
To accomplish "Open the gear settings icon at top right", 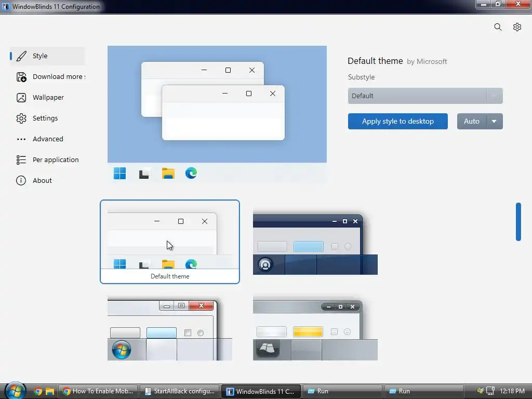I will coord(517,27).
